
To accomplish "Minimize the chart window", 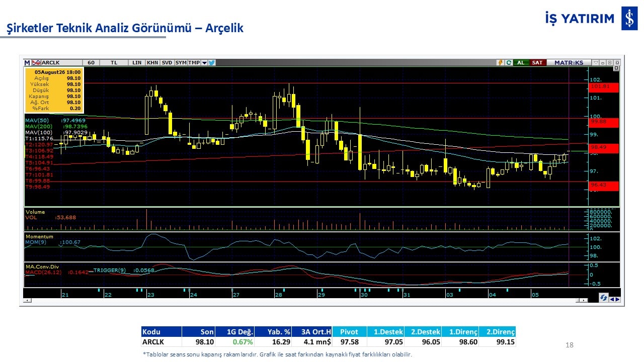I will point(603,63).
